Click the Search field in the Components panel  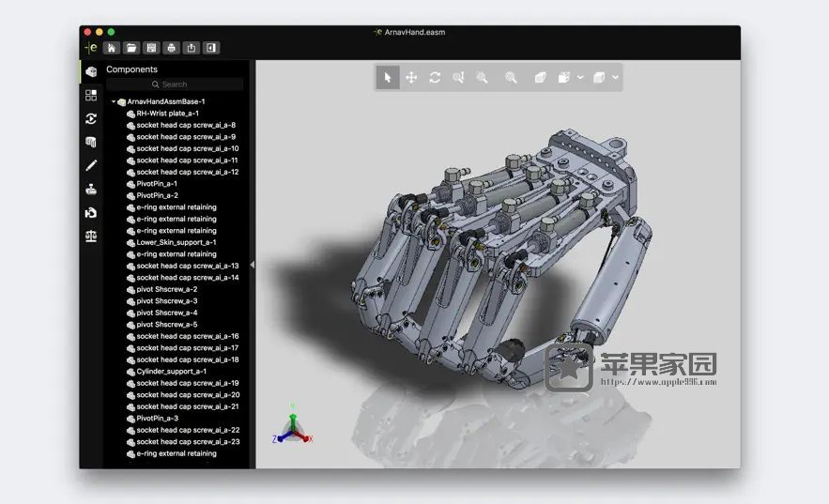point(175,84)
